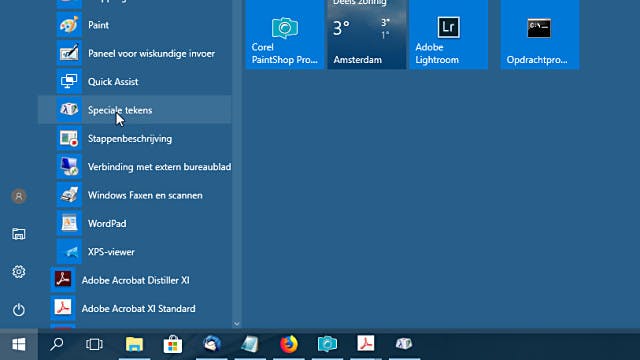Image resolution: width=640 pixels, height=360 pixels.
Task: Click the user account icon in sidebar
Action: click(18, 196)
